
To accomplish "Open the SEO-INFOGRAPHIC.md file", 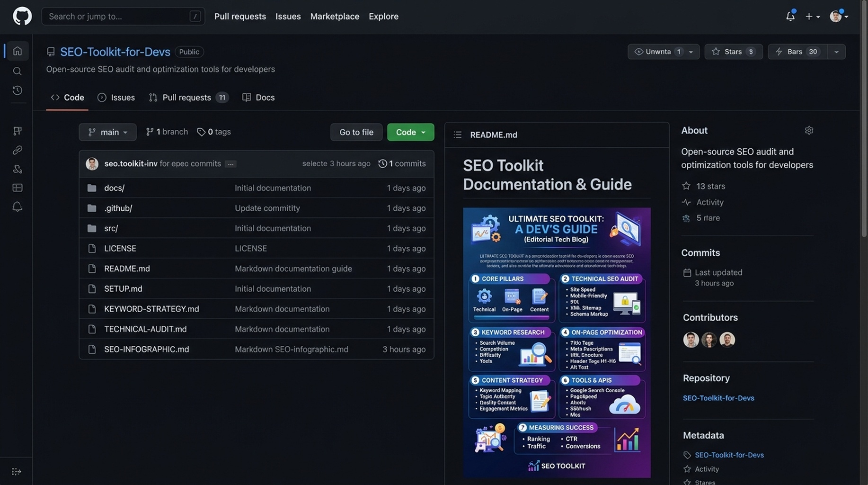I will 146,349.
